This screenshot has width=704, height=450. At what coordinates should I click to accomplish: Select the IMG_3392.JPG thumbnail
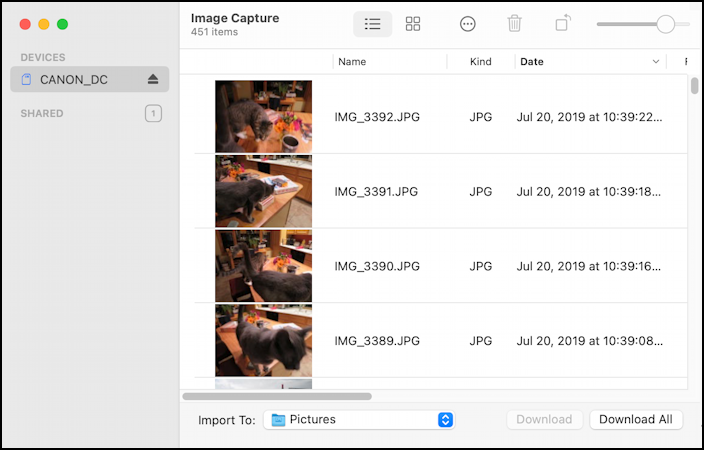263,117
